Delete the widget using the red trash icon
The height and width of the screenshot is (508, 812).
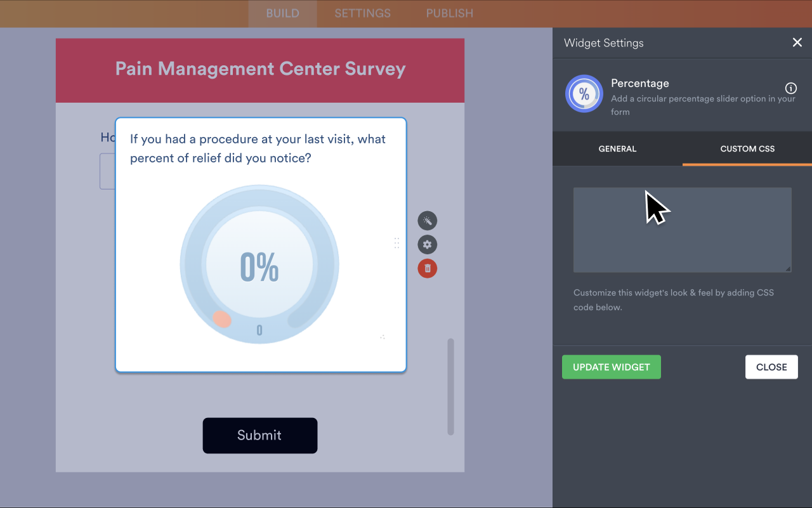coord(427,268)
